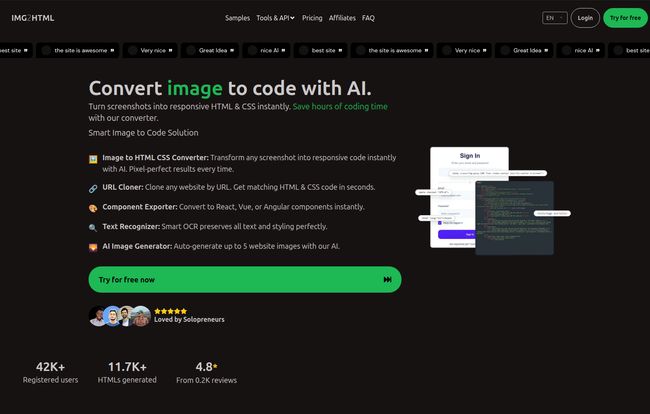This screenshot has height=414, width=650.
Task: Click the five-star rating above Loved by Solopreneurs
Action: pos(170,311)
